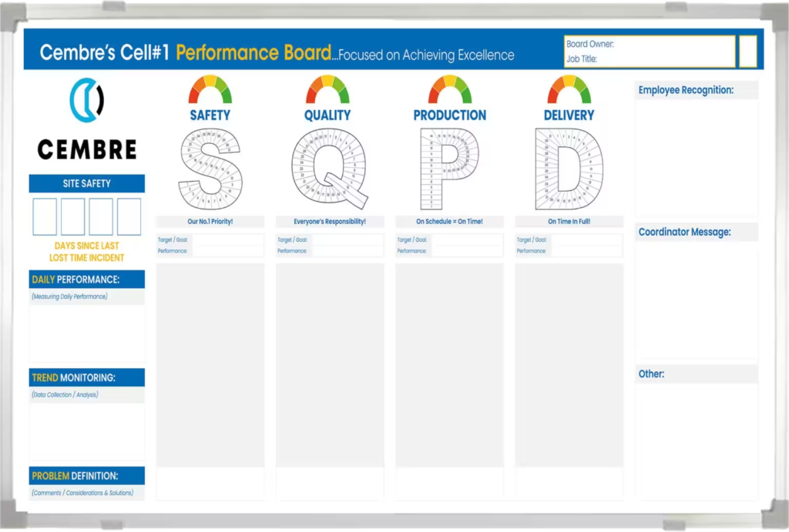
Task: Expand the Trend Monitoring section
Action: [x=86, y=377]
